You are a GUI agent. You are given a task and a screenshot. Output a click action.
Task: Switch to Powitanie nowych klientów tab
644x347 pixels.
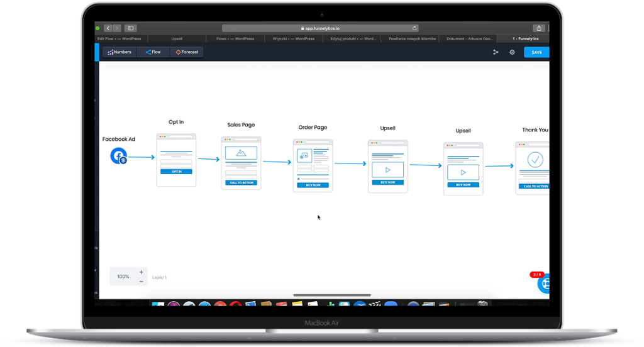(x=411, y=38)
